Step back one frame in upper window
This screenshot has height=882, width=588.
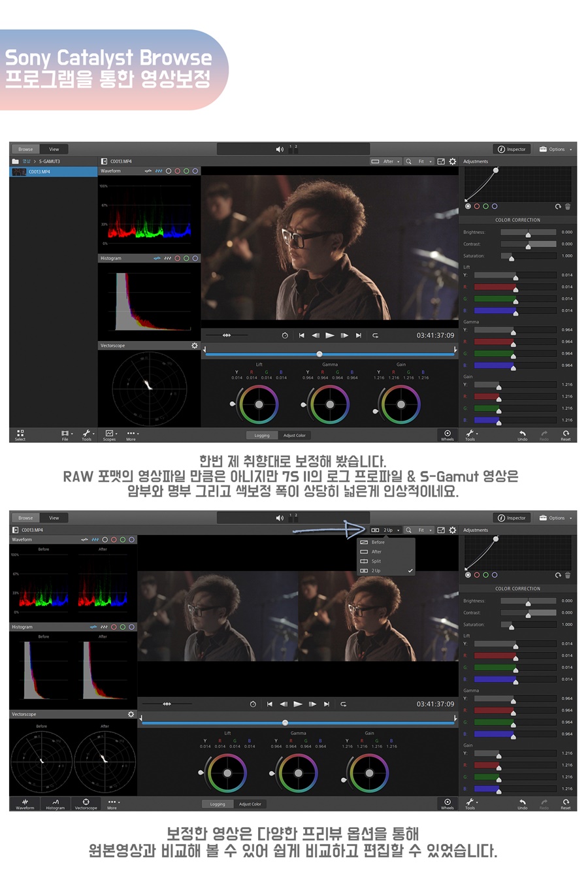[316, 335]
